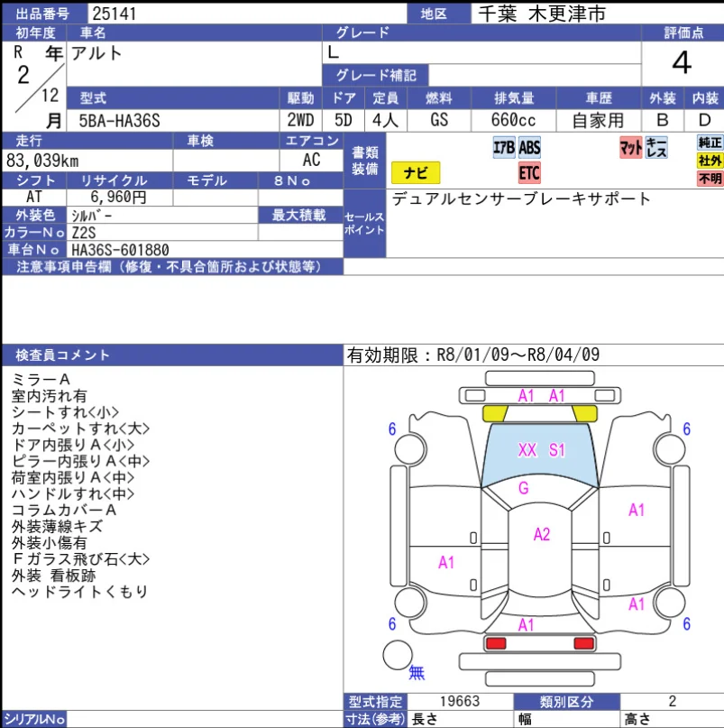Click the comment ピラー内張りA<中>

(81, 461)
